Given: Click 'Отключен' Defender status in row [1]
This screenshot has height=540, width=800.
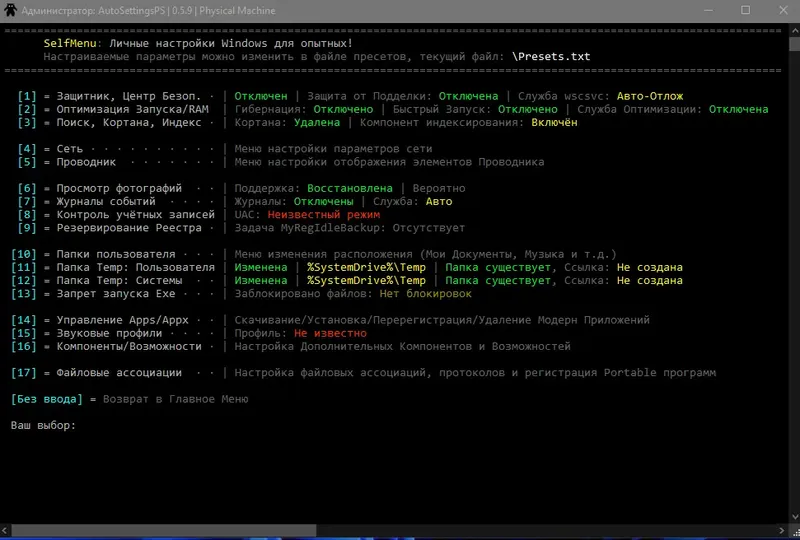Looking at the screenshot, I should (261, 96).
